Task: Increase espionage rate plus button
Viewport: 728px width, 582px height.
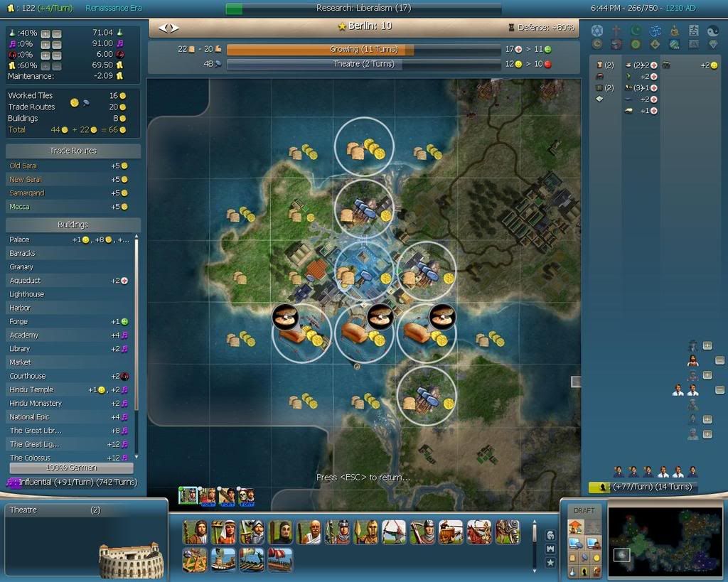Action: [x=45, y=55]
